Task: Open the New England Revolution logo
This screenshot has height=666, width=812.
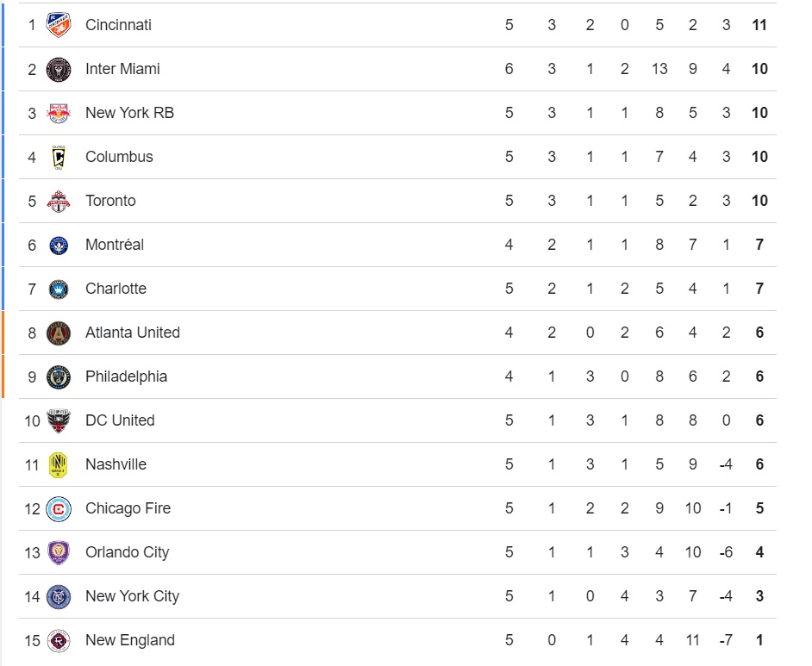Action: (59, 641)
